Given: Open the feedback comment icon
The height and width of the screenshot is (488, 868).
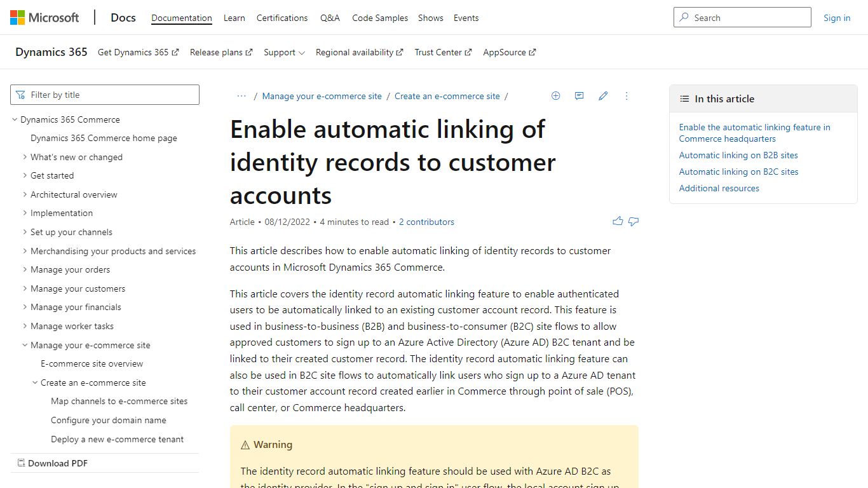Looking at the screenshot, I should 580,96.
